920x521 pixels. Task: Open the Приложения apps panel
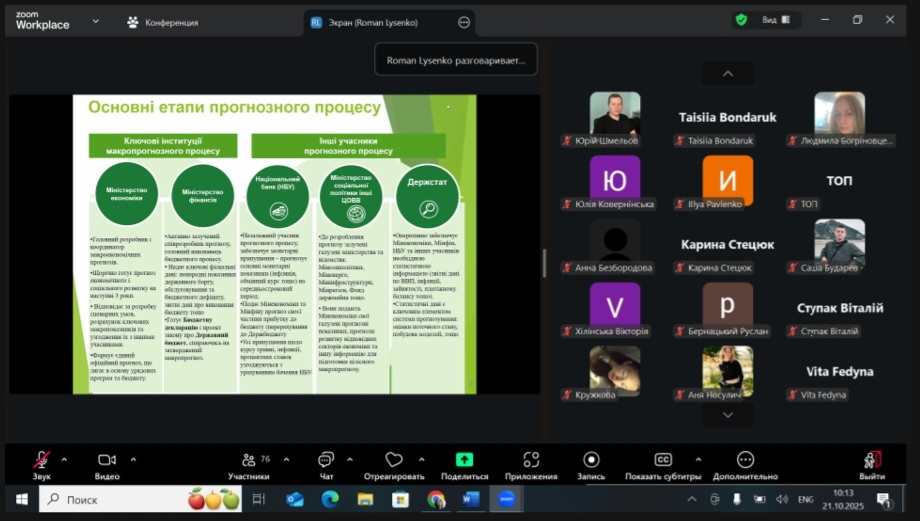point(531,465)
